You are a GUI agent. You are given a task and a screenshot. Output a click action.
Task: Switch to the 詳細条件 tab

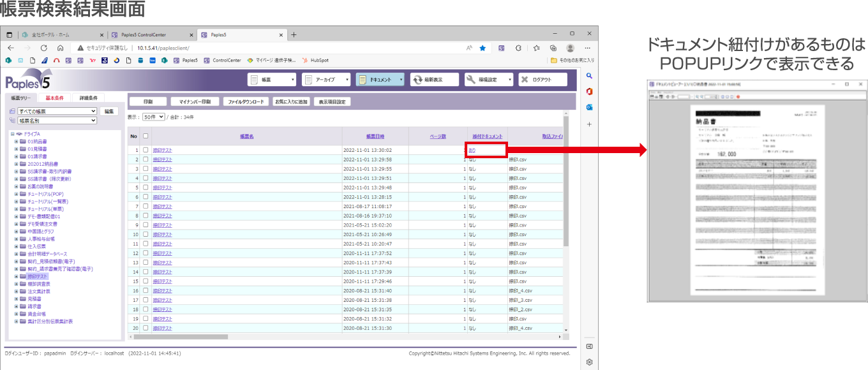(x=89, y=98)
